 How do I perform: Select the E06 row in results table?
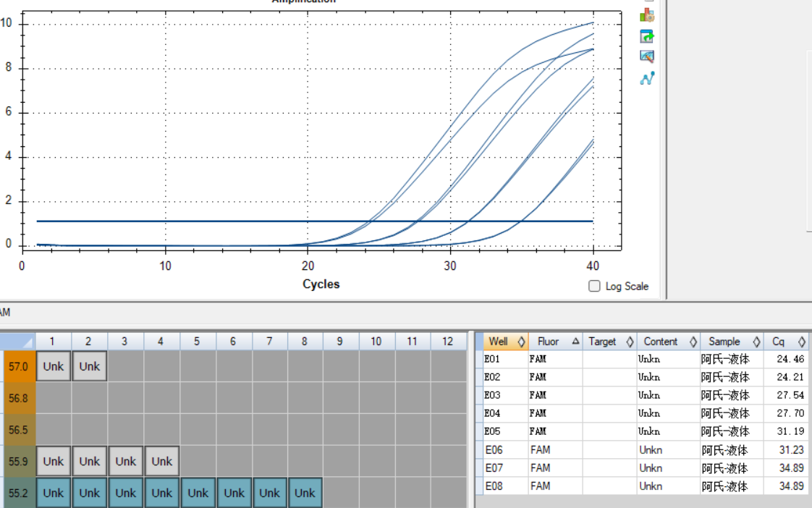coord(642,450)
